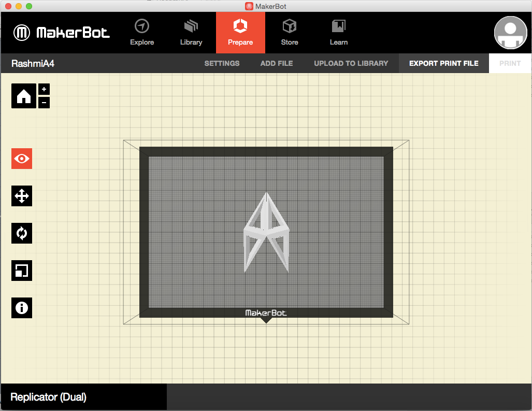Click ADD FILE button

pos(277,63)
